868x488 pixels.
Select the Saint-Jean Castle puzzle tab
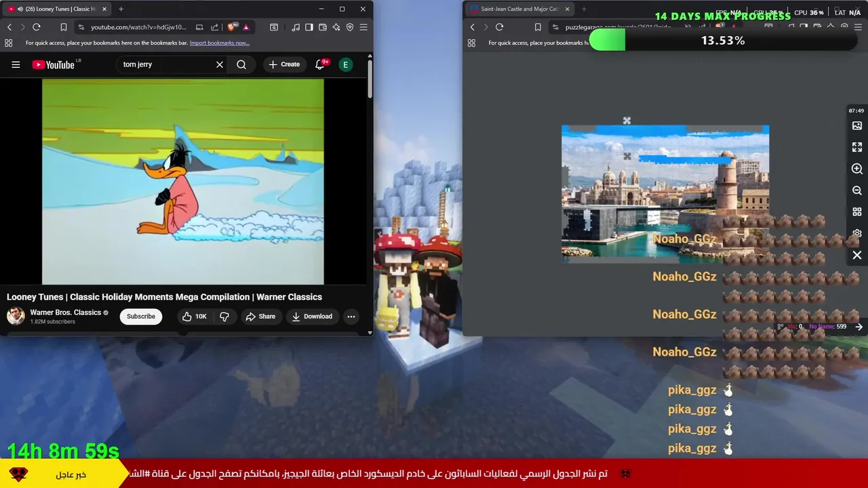pyautogui.click(x=519, y=9)
